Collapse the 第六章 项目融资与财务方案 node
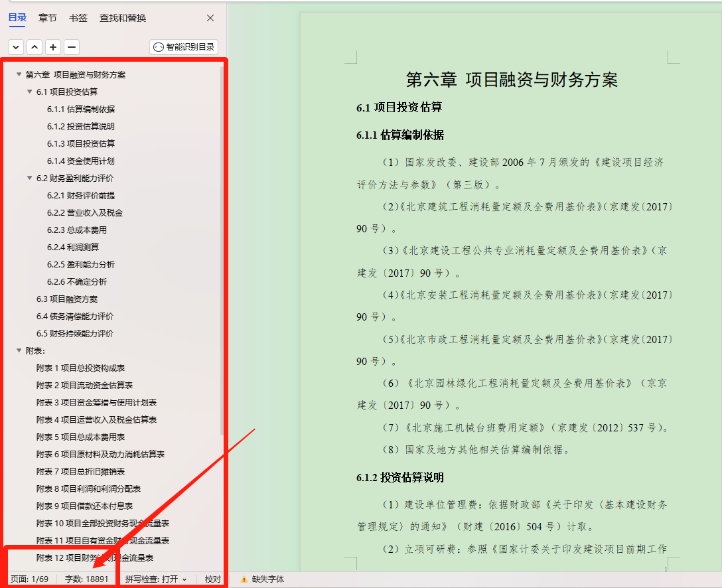The image size is (722, 588). [19, 75]
